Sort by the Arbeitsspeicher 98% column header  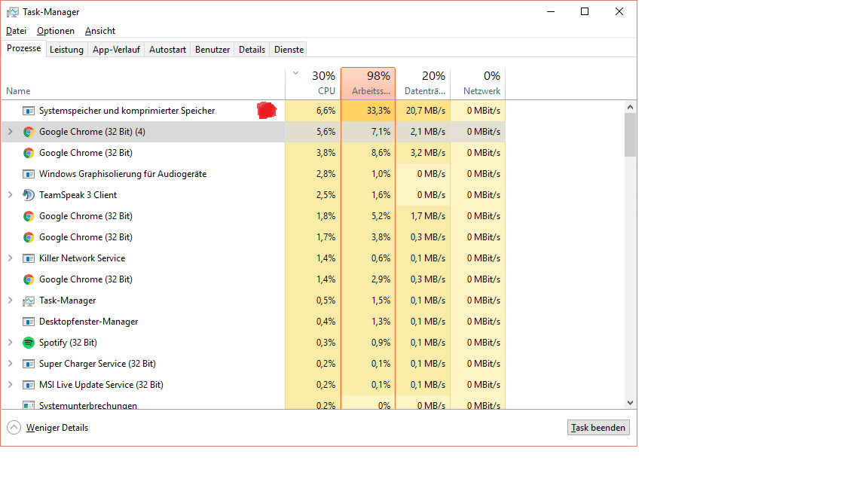368,84
